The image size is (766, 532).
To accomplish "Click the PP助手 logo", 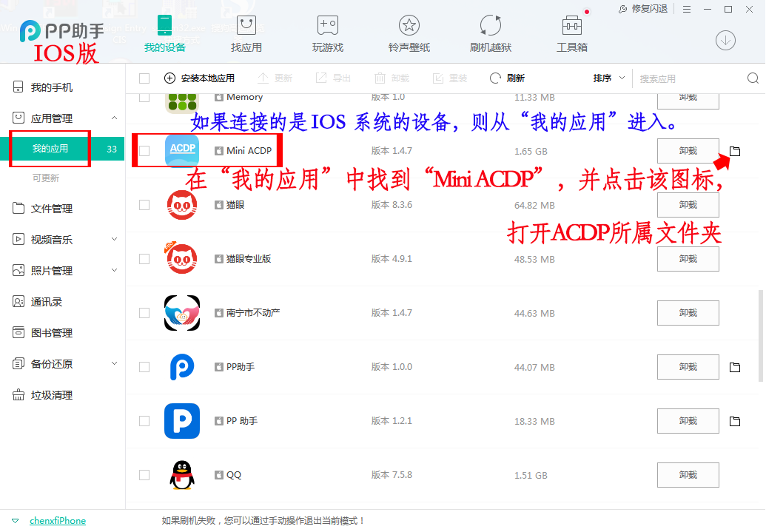I will coord(62,31).
